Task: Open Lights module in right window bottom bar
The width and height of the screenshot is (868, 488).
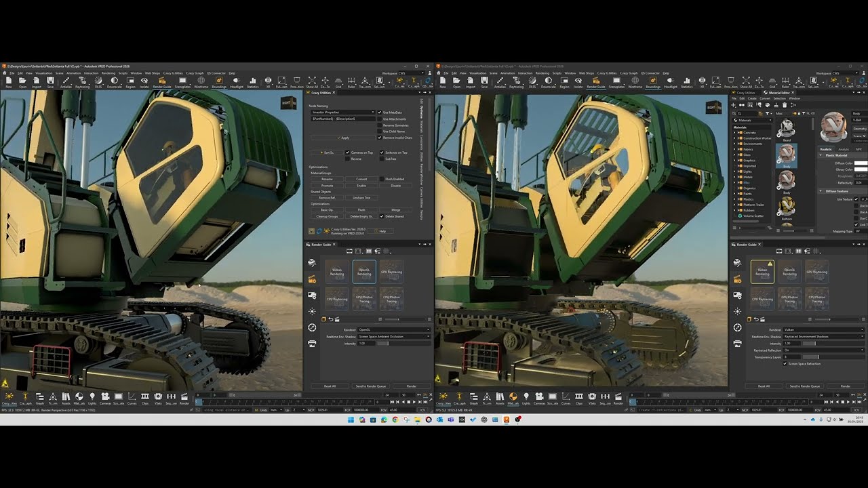Action: click(x=526, y=399)
